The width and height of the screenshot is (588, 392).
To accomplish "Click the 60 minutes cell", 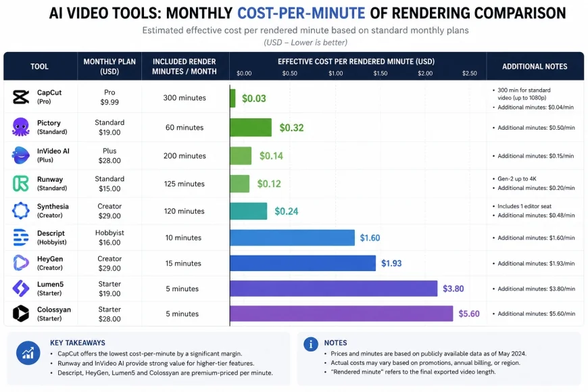I will [x=185, y=128].
